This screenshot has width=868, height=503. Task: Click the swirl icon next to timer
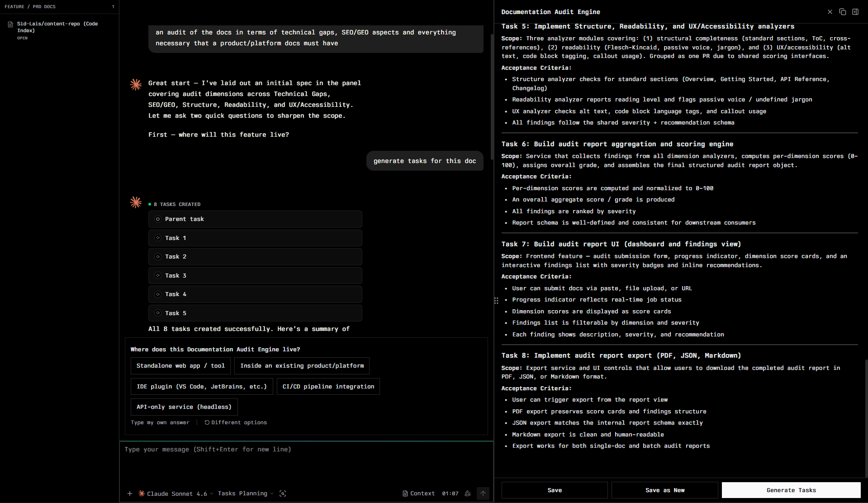pyautogui.click(x=468, y=493)
